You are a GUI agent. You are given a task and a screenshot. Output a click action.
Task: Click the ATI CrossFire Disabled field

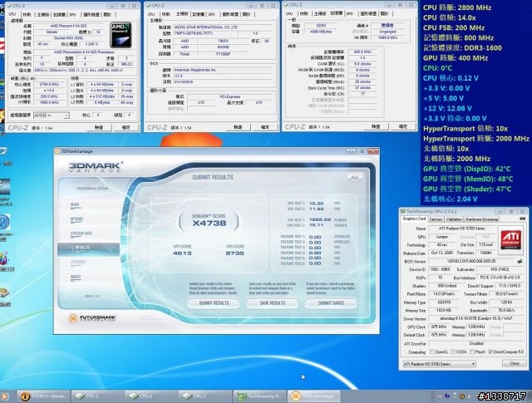pos(475,344)
